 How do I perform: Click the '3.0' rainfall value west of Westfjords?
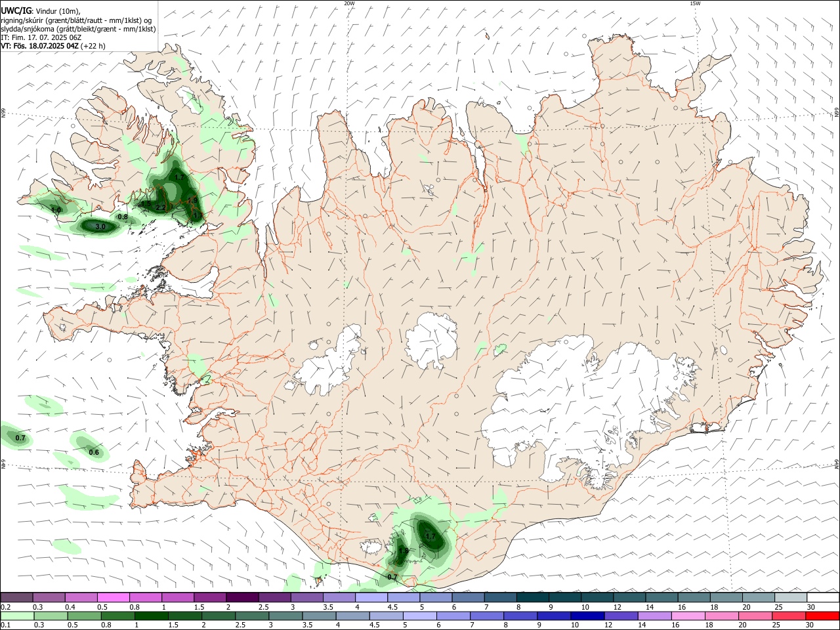[x=100, y=226]
